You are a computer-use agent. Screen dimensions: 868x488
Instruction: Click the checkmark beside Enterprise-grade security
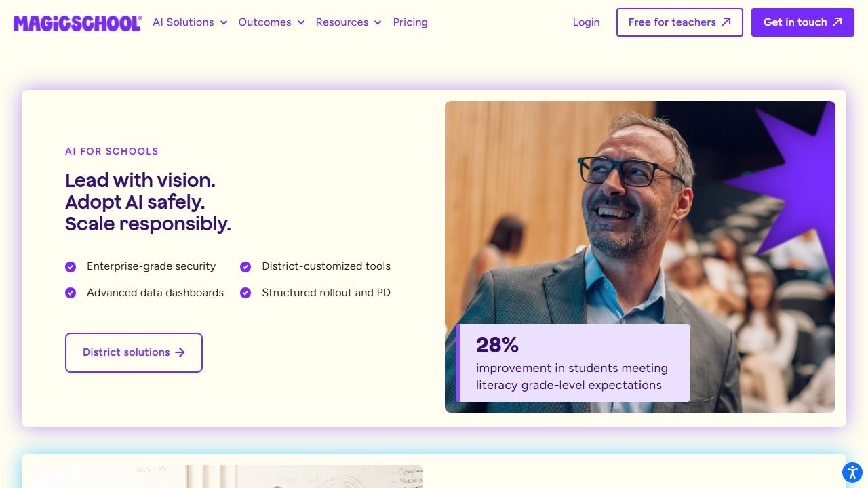71,267
